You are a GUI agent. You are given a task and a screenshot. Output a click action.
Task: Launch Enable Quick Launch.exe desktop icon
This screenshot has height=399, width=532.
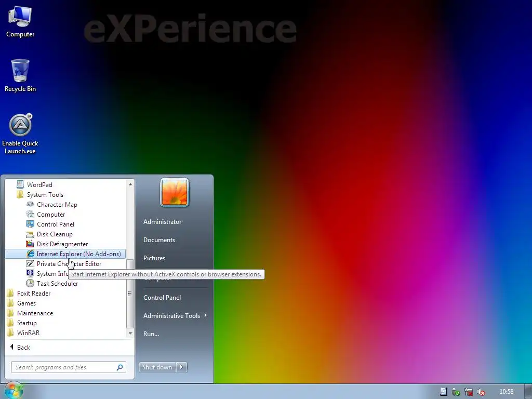tap(20, 134)
